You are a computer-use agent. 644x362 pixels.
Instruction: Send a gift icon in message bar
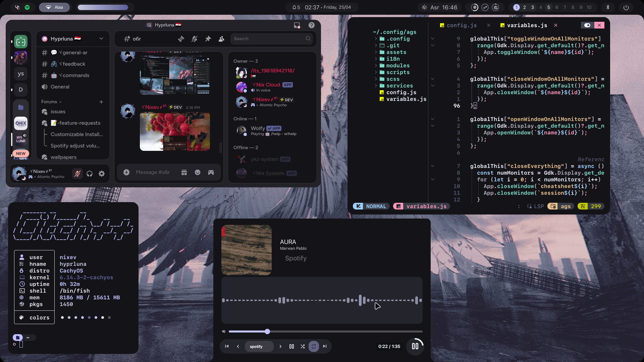(184, 172)
